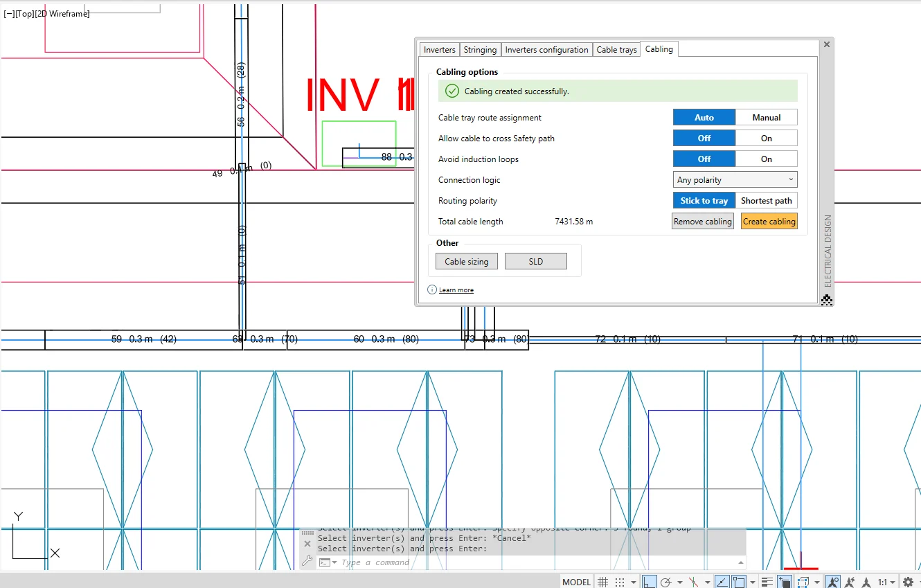Viewport: 921px width, 588px height.
Task: Open the palette properties icon on Electrical Design
Action: (827, 300)
